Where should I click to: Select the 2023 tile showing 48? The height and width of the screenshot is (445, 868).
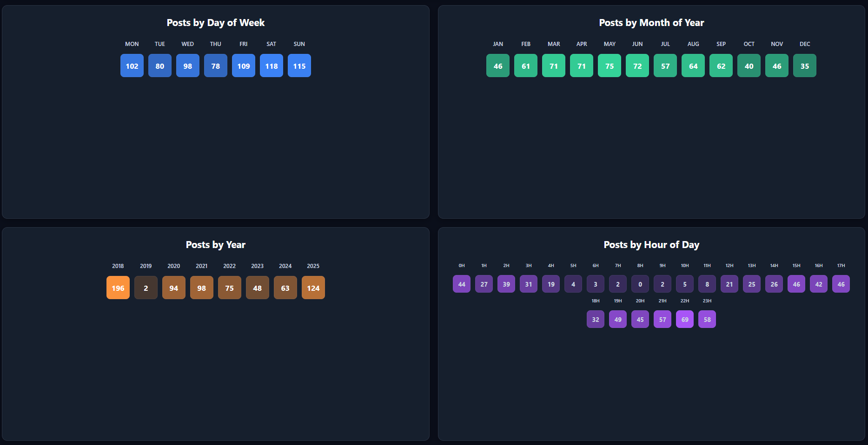(258, 288)
